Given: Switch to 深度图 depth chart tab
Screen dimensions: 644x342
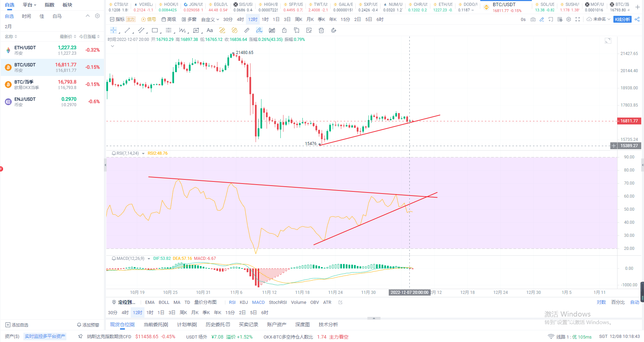Looking at the screenshot, I should pyautogui.click(x=302, y=324).
